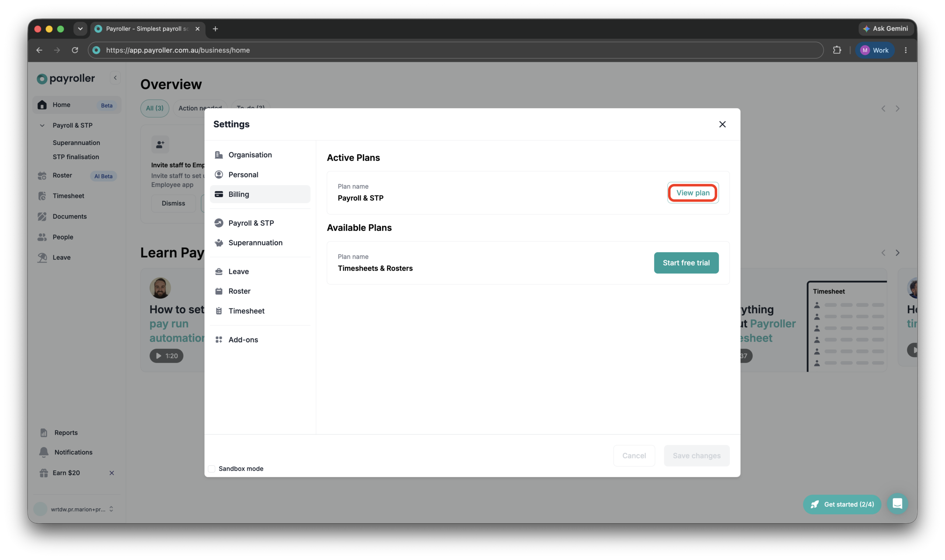945x560 pixels.
Task: Open a new browser tab
Action: [216, 29]
